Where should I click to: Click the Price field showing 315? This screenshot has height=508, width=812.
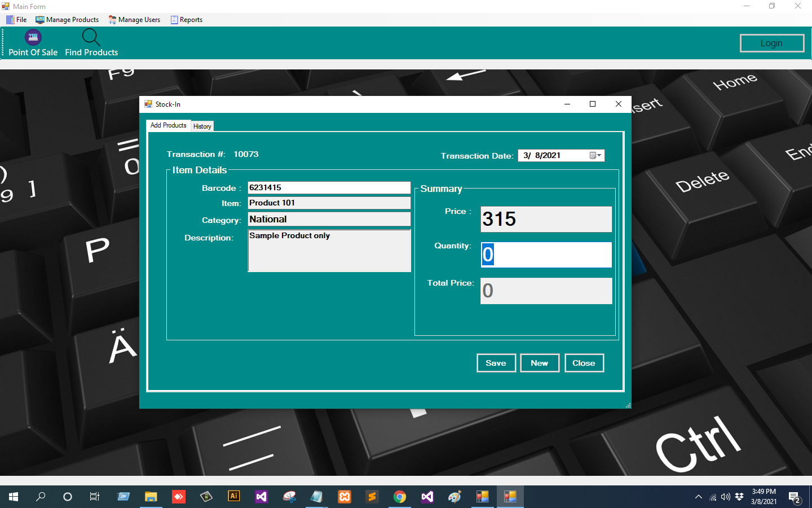click(546, 219)
